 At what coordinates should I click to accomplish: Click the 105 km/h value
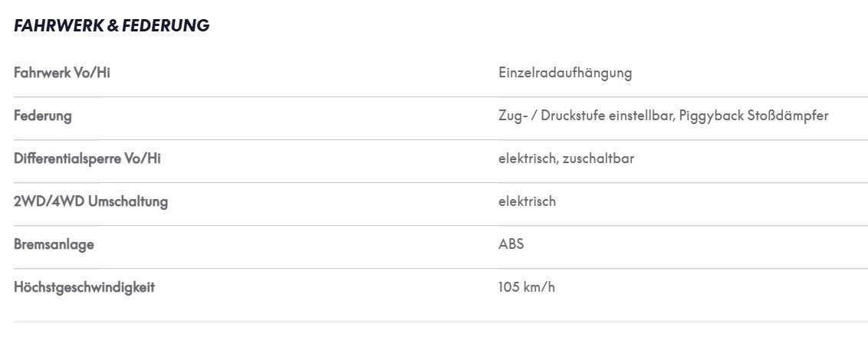tap(527, 287)
